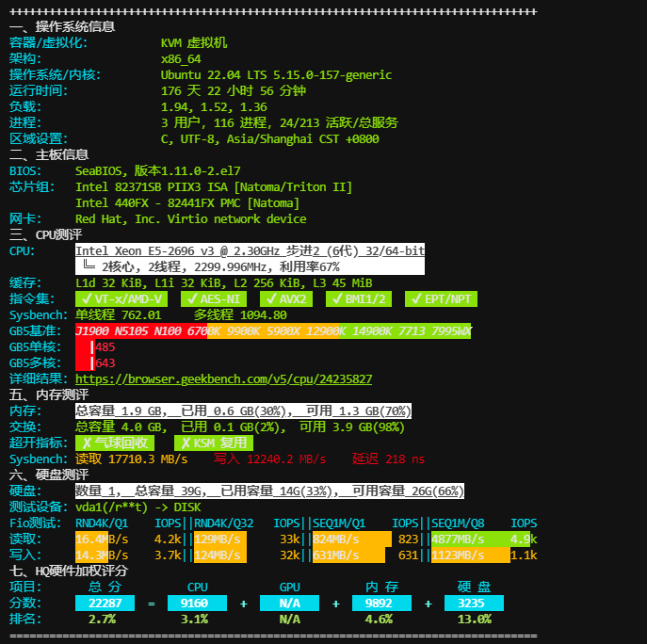
Task: Click the process count 116 进程 line
Action: [280, 123]
